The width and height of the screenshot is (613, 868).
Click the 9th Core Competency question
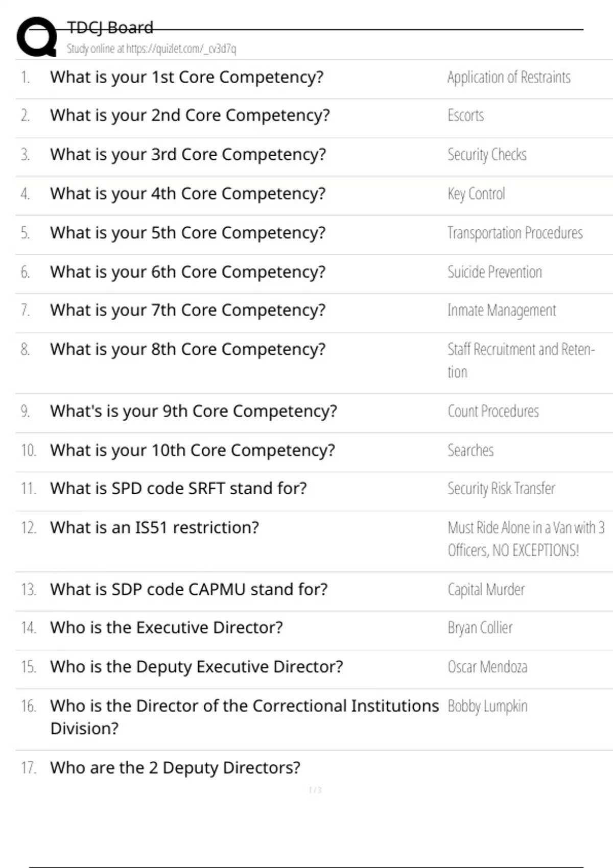pos(193,411)
